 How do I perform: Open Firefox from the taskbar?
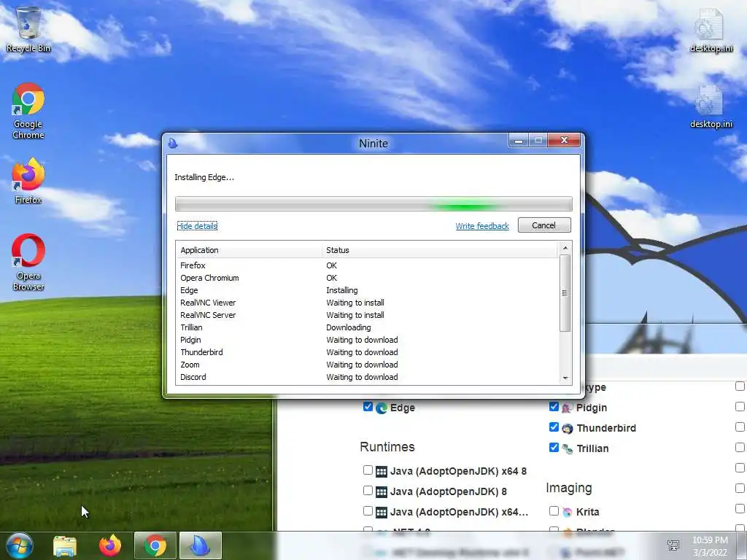click(x=110, y=545)
